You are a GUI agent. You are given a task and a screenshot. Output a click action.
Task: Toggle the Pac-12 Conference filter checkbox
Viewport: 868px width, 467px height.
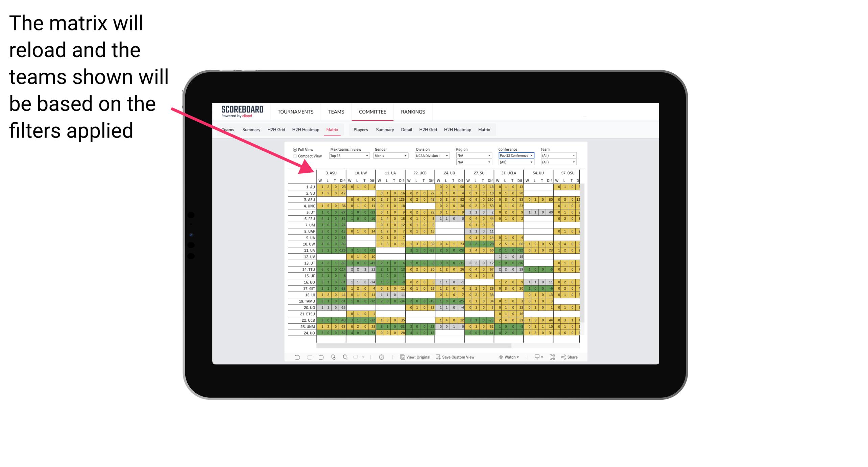coord(514,155)
